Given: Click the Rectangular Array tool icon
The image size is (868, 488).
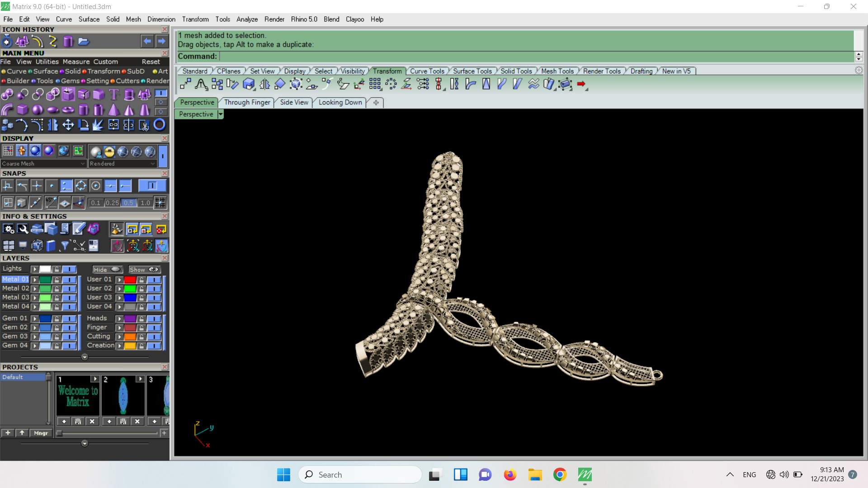Looking at the screenshot, I should (375, 84).
